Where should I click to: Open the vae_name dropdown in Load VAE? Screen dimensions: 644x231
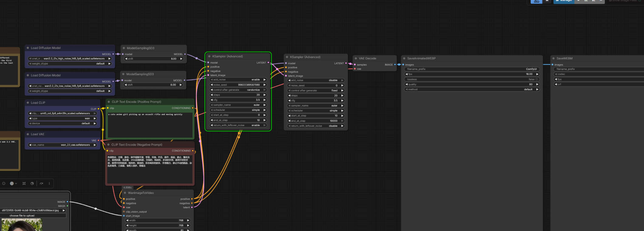pyautogui.click(x=62, y=145)
